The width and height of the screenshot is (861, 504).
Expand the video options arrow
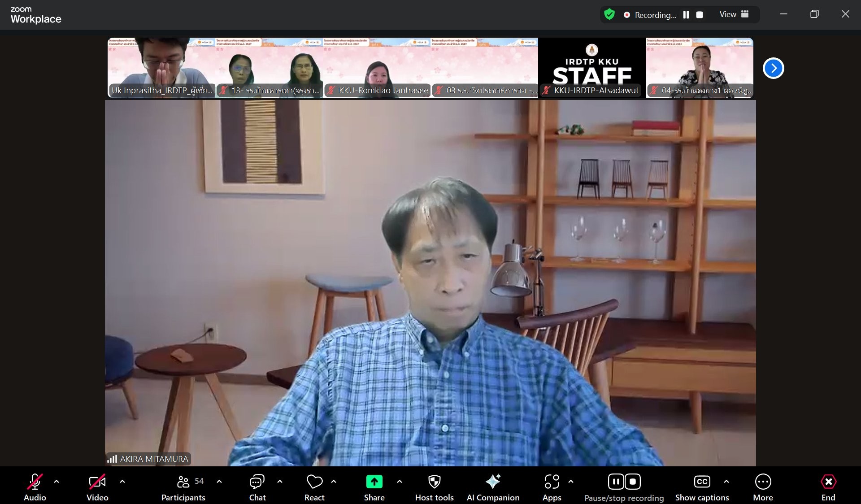(x=122, y=482)
